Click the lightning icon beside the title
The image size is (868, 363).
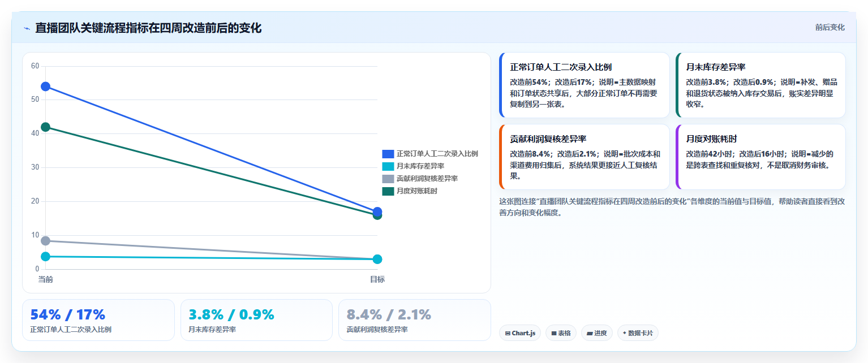[27, 28]
